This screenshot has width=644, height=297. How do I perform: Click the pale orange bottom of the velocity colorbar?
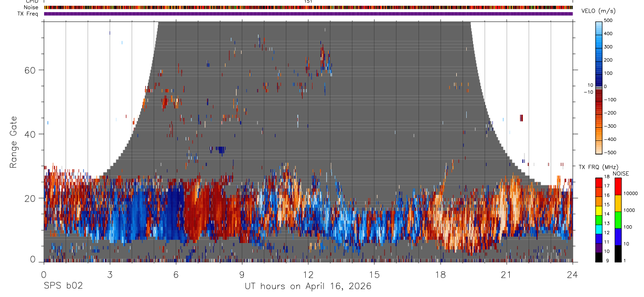pyautogui.click(x=599, y=147)
